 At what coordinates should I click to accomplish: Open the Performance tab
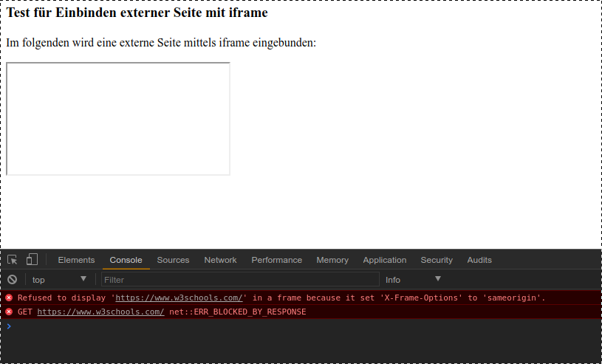click(x=276, y=260)
